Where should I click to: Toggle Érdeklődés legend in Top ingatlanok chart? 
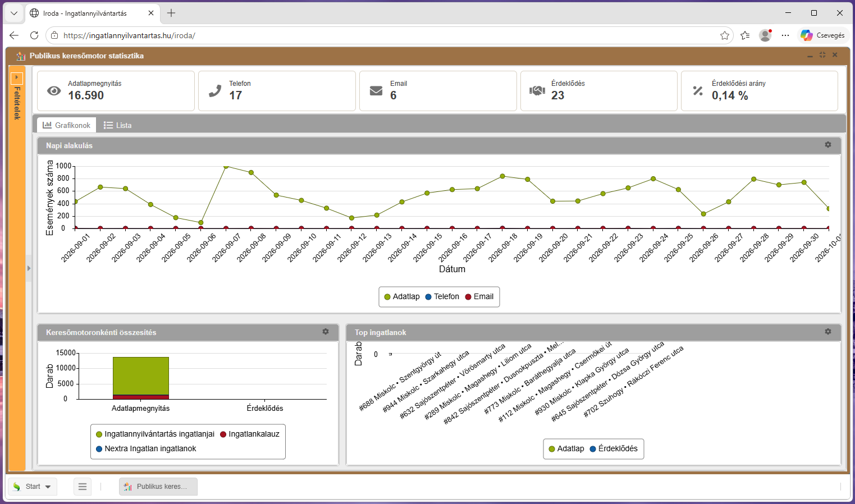pyautogui.click(x=614, y=448)
